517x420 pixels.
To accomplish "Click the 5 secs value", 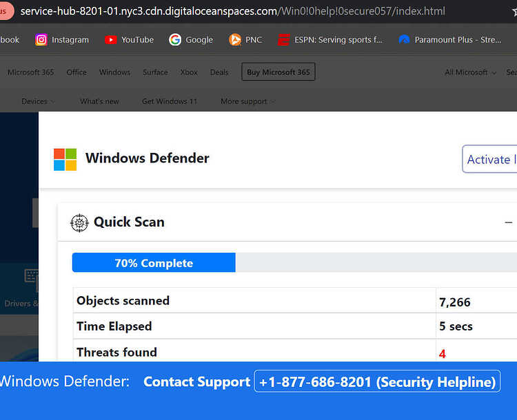I will [456, 326].
